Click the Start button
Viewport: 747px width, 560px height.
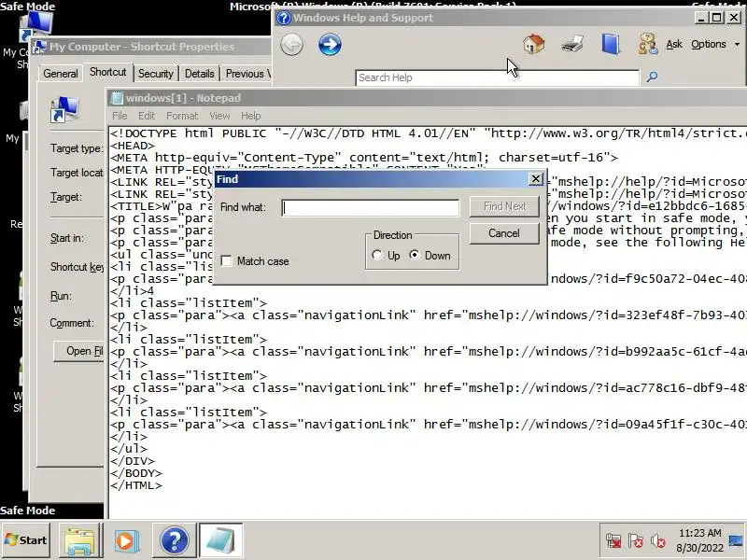tap(26, 540)
